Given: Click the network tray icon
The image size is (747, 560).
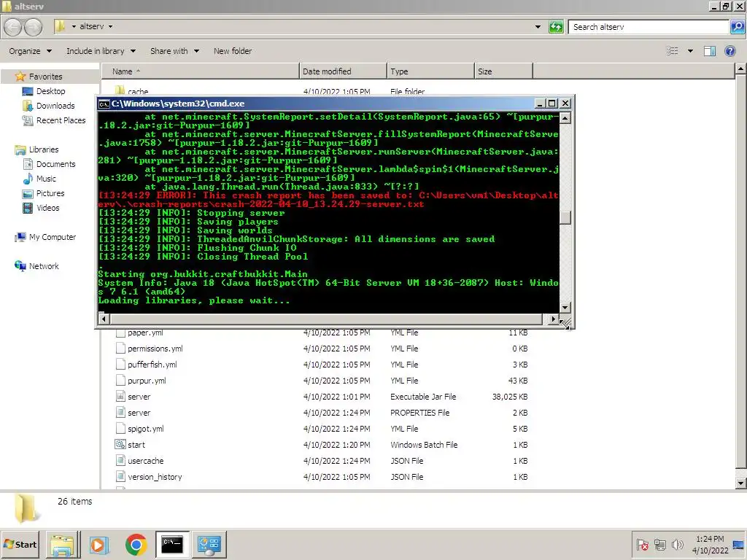Looking at the screenshot, I should 659,545.
